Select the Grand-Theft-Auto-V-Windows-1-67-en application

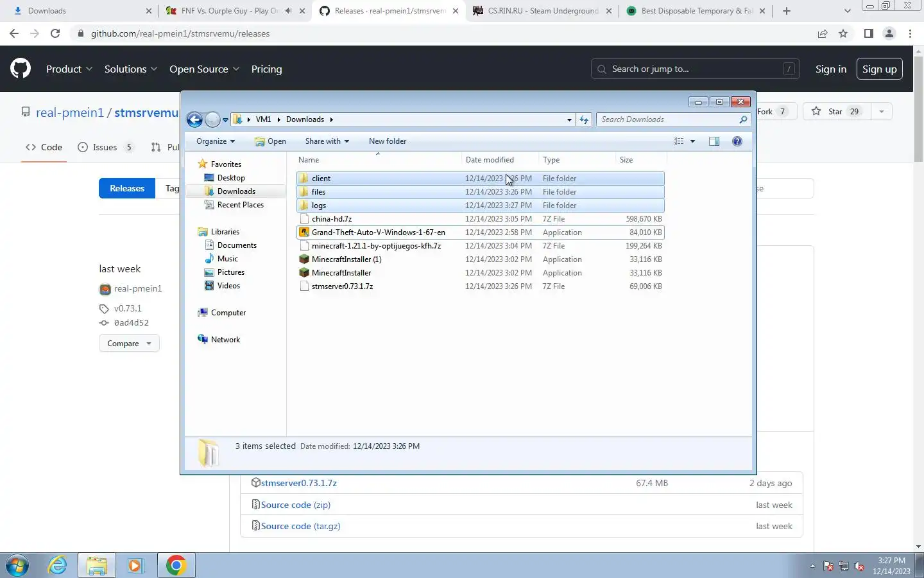click(x=481, y=232)
